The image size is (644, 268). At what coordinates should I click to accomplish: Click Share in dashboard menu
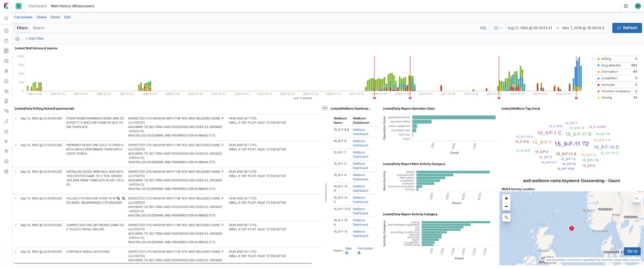[x=41, y=17]
